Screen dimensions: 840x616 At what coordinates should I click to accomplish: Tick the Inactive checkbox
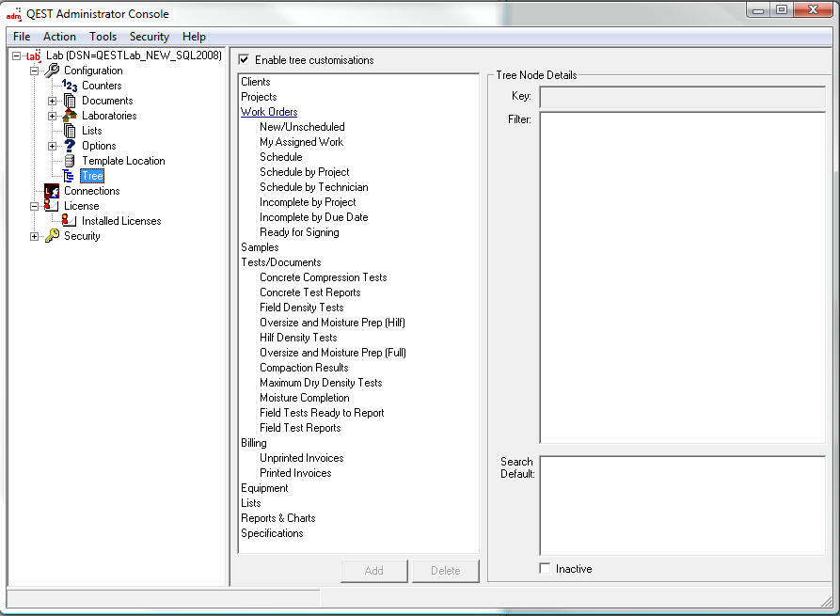coord(546,569)
